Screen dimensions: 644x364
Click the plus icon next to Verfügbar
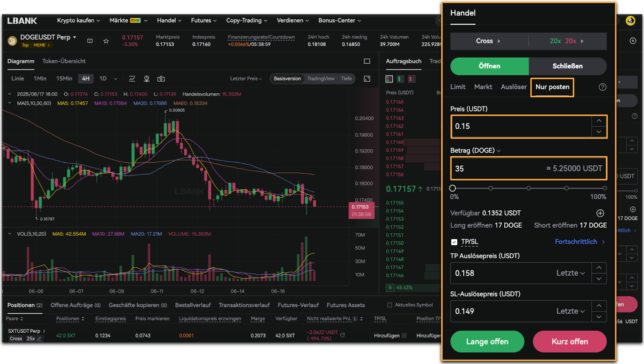click(600, 213)
